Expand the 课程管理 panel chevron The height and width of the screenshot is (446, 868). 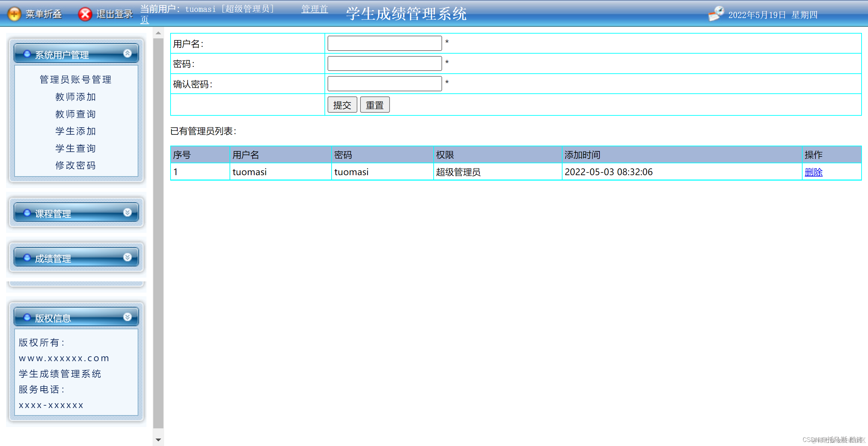coord(127,212)
